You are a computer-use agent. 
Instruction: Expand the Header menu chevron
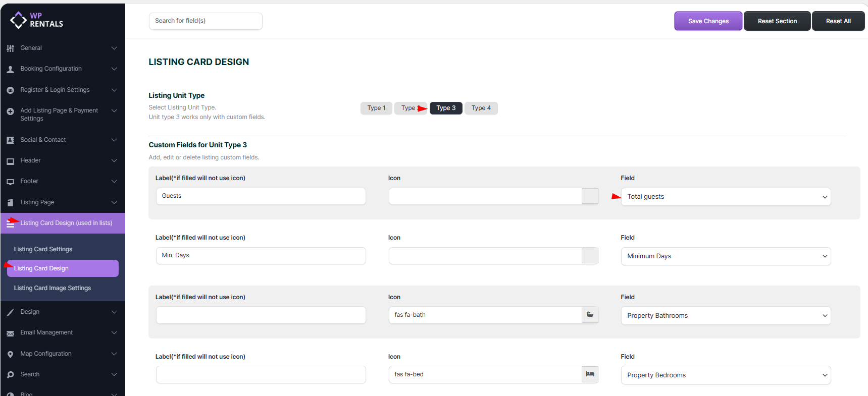(x=114, y=160)
